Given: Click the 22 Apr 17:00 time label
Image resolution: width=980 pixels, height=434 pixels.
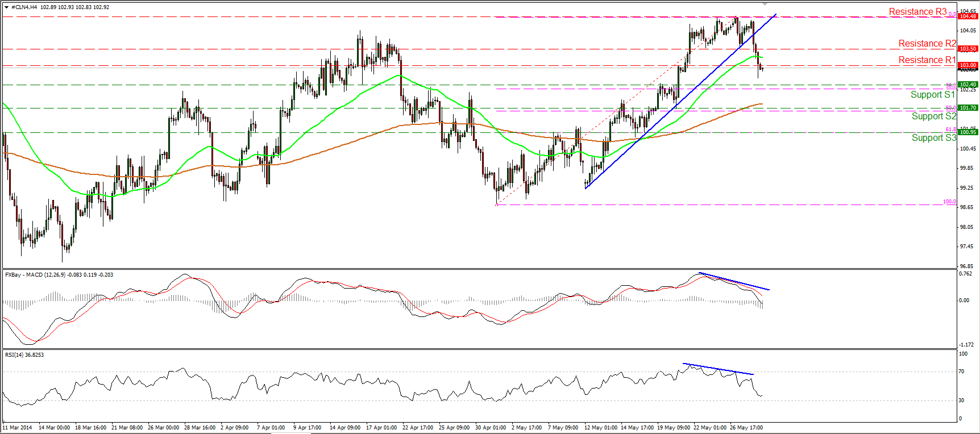Looking at the screenshot, I should [x=418, y=428].
